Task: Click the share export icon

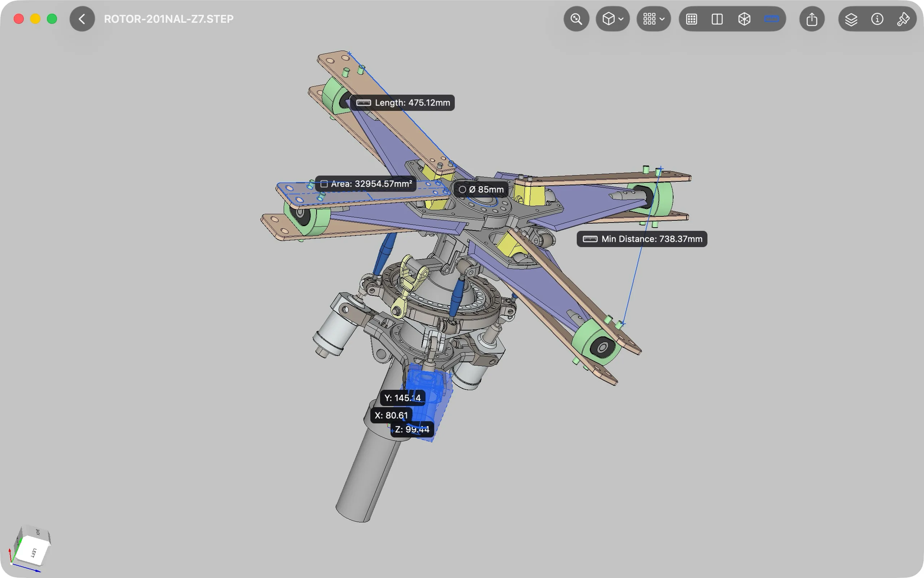Action: tap(812, 19)
